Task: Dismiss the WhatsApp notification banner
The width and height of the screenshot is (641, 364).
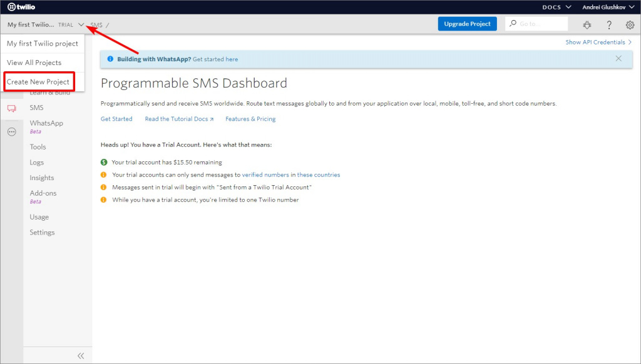Action: pos(618,59)
